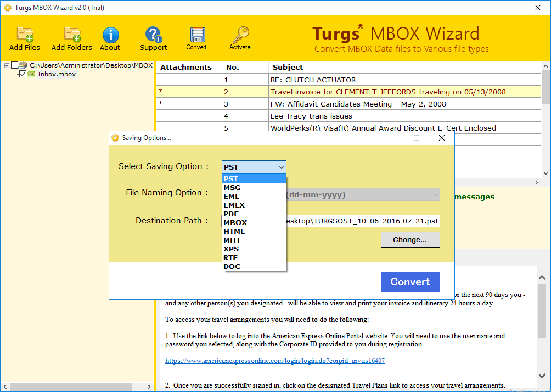Collapse the Desktop\MBOX tree node
This screenshot has width=551, height=392.
tap(7, 65)
